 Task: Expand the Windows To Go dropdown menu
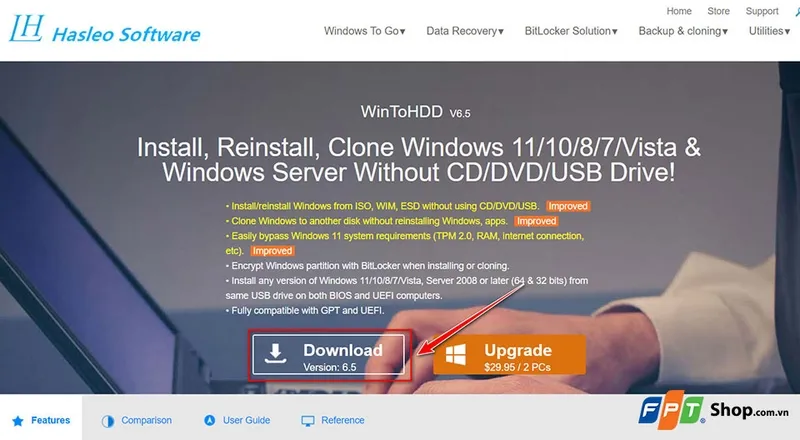click(x=364, y=31)
